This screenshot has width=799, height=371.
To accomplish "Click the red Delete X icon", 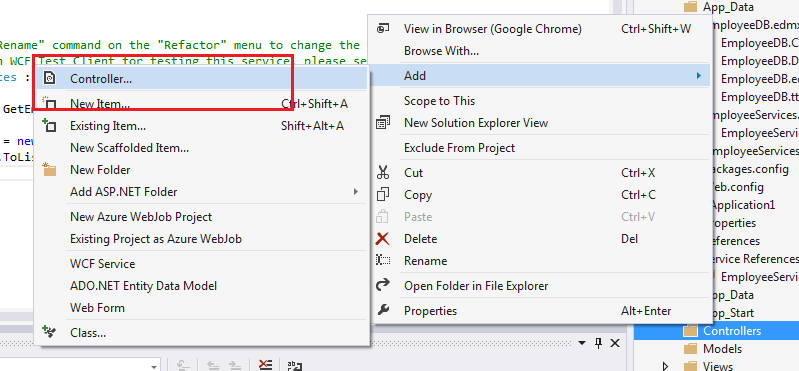I will point(383,238).
